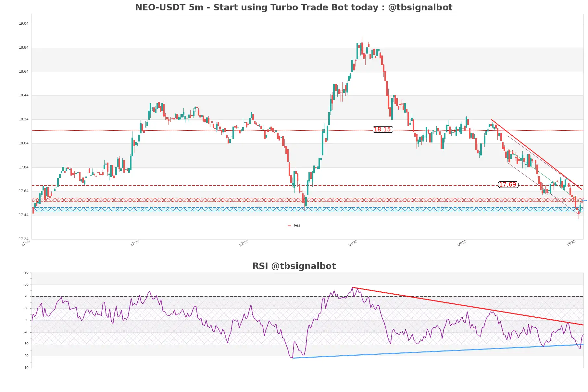Click the 'Res' legend entry

coord(294,225)
